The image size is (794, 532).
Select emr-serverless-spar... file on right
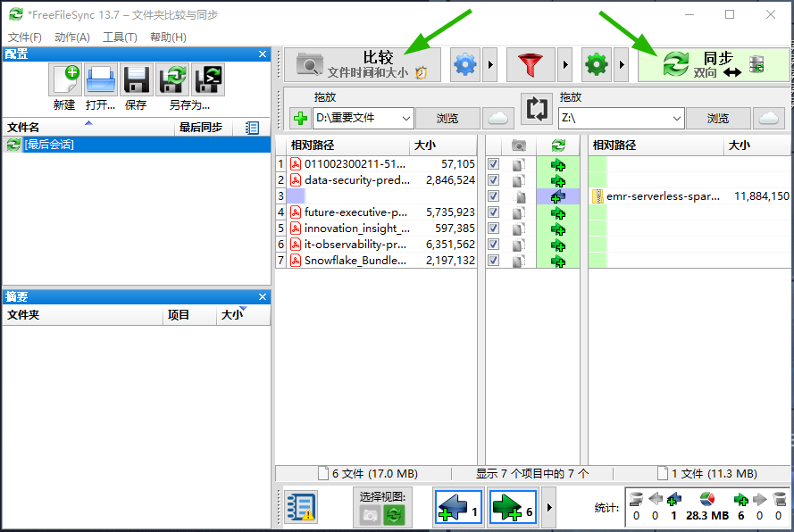click(690, 196)
